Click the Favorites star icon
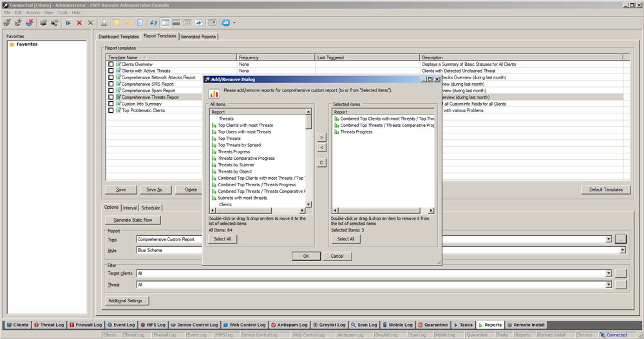Screen dimensions: 644x339 12,44
